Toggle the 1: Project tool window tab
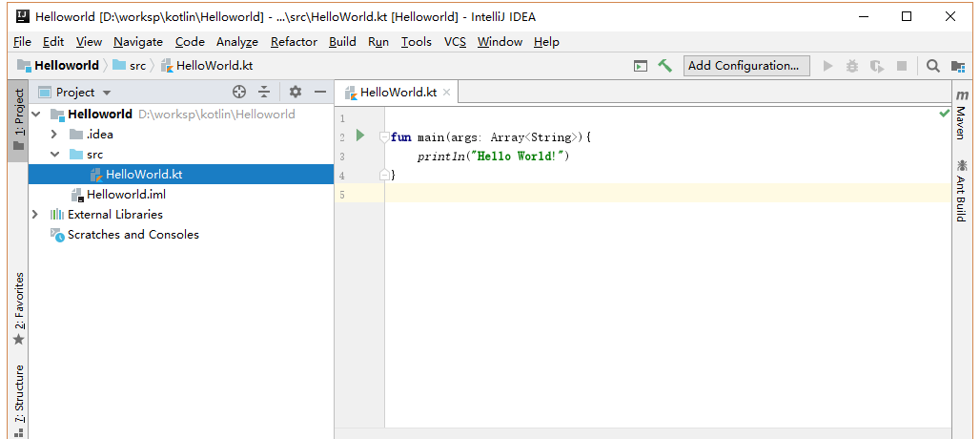This screenshot has width=980, height=439. (18, 120)
